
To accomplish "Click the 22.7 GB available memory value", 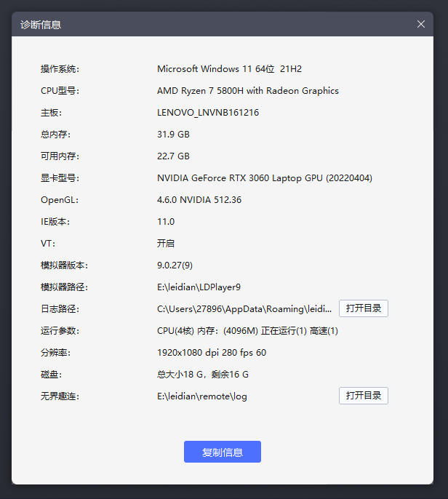I will pos(173,156).
